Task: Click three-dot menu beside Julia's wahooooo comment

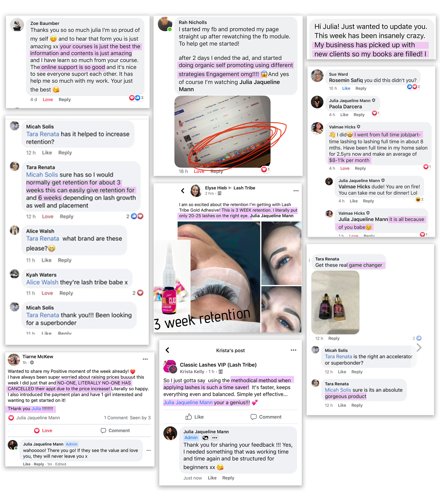Action: click(x=148, y=450)
